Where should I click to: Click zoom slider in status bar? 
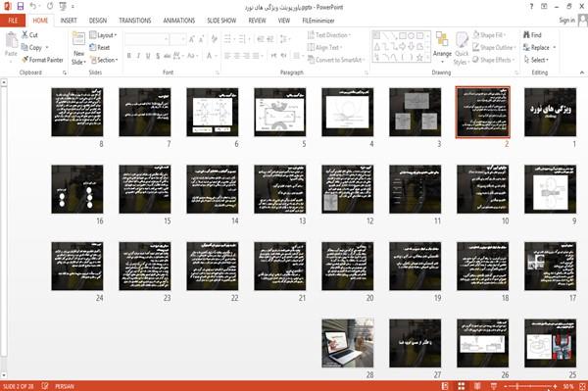(x=530, y=386)
